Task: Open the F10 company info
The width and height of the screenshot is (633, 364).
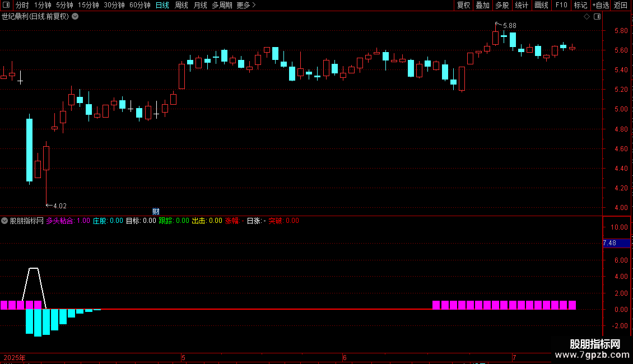Action: [561, 5]
